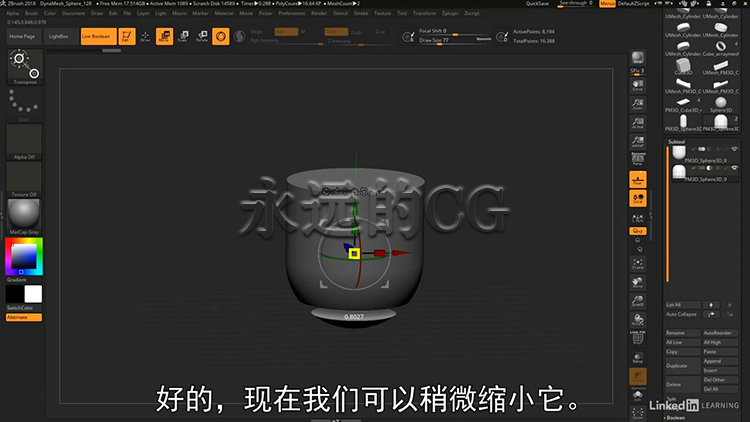Viewport: 750px width, 422px height.
Task: Open the Alpha Off selector
Action: (24, 142)
